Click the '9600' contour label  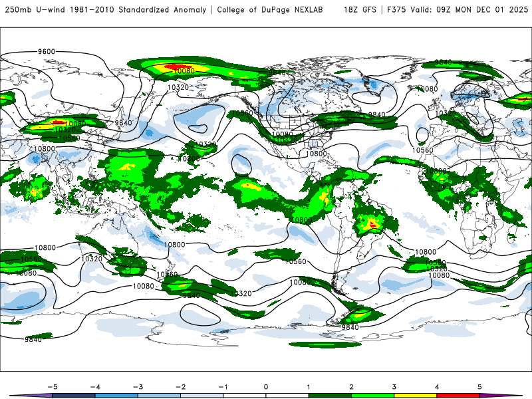pyautogui.click(x=47, y=52)
